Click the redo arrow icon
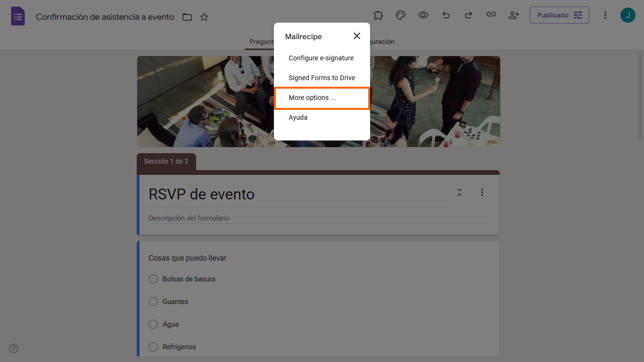 pos(469,15)
